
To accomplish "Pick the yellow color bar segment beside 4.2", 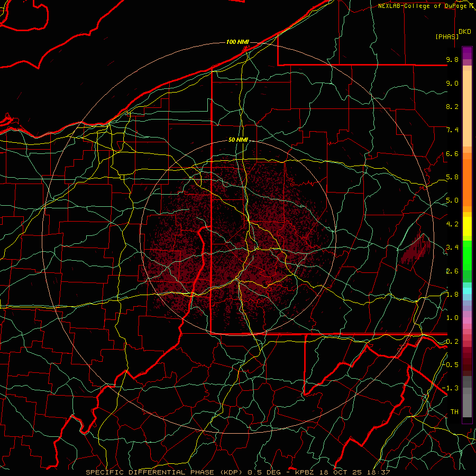I will click(x=467, y=226).
